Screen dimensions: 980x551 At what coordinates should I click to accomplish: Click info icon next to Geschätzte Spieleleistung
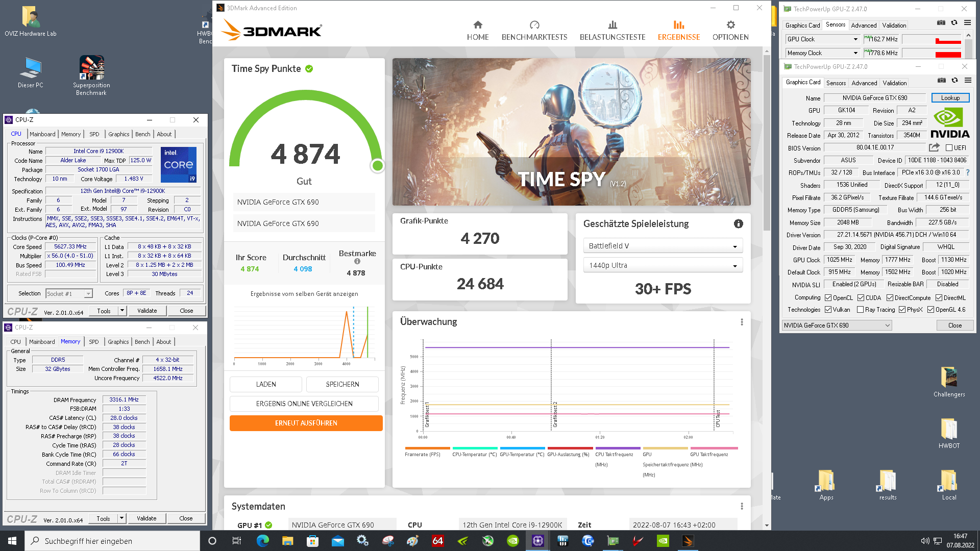click(x=738, y=223)
